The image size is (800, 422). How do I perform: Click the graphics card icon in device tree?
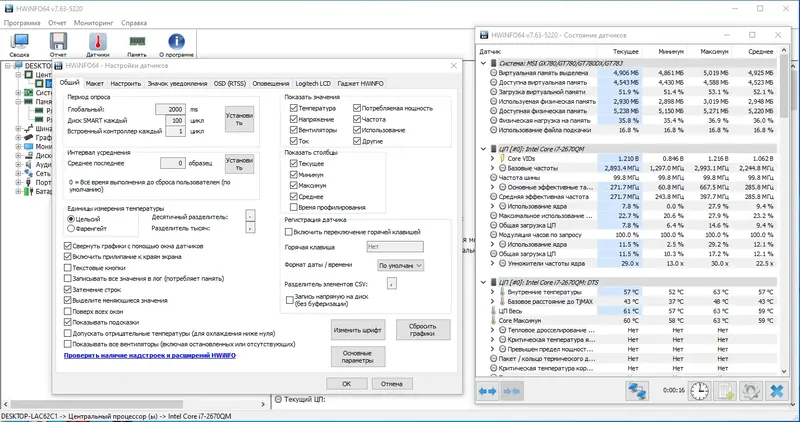coord(29,137)
